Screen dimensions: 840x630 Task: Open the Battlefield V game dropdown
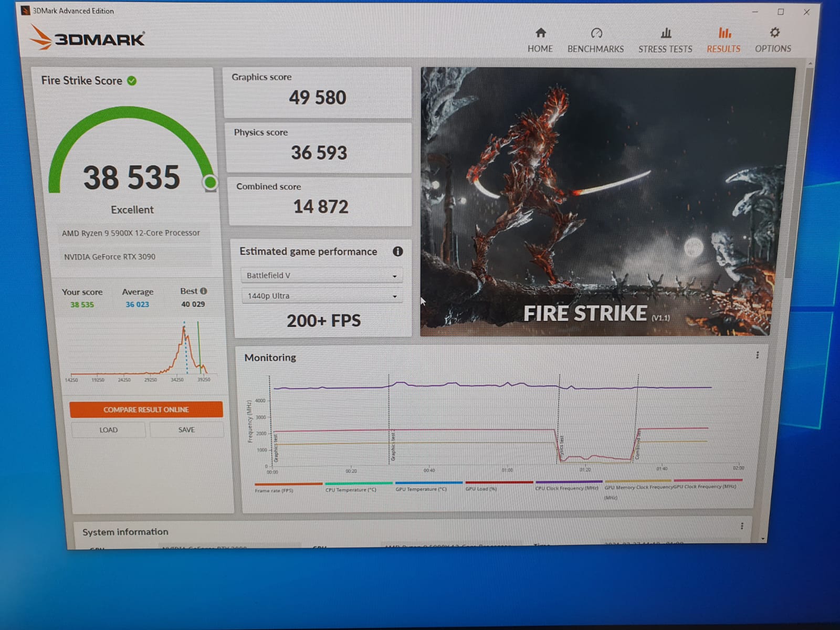click(322, 276)
